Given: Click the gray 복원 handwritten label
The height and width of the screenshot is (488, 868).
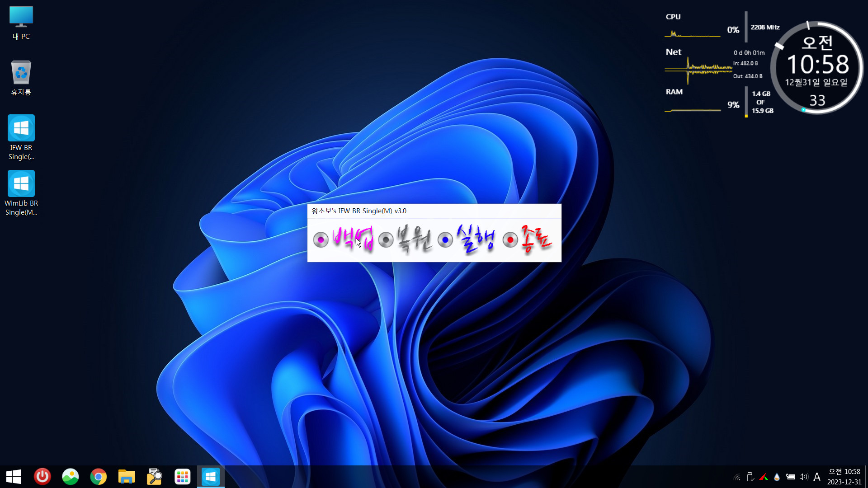Looking at the screenshot, I should tap(414, 239).
